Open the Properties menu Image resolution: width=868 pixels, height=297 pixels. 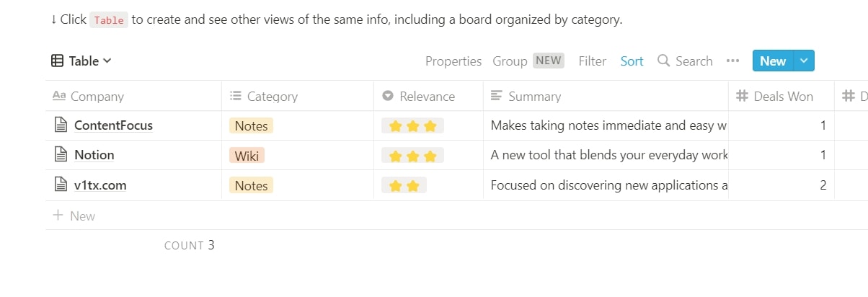coord(453,61)
